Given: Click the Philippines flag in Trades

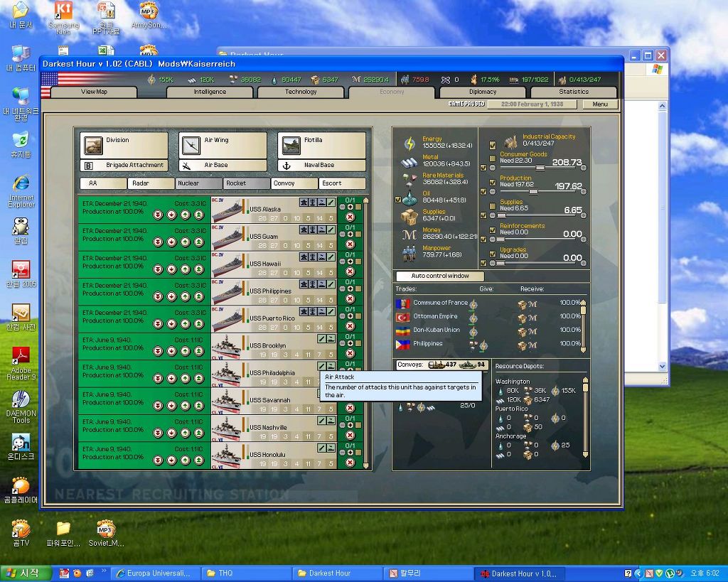Looking at the screenshot, I should 402,345.
